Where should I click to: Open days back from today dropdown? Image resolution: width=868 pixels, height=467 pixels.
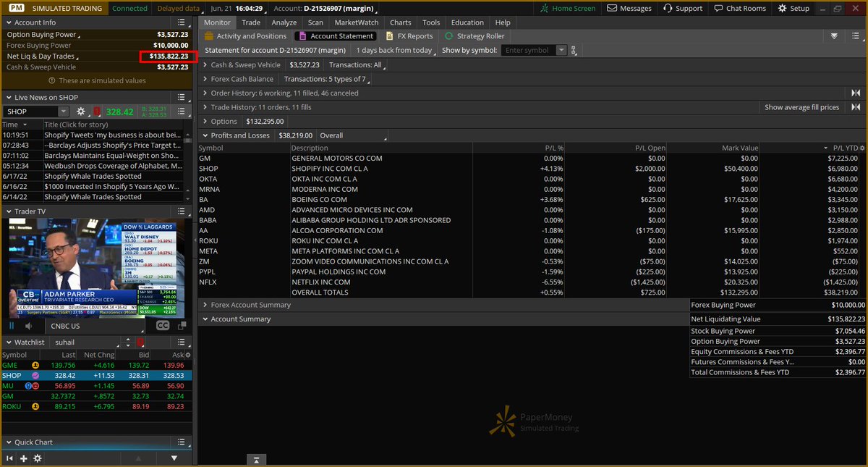[396, 51]
